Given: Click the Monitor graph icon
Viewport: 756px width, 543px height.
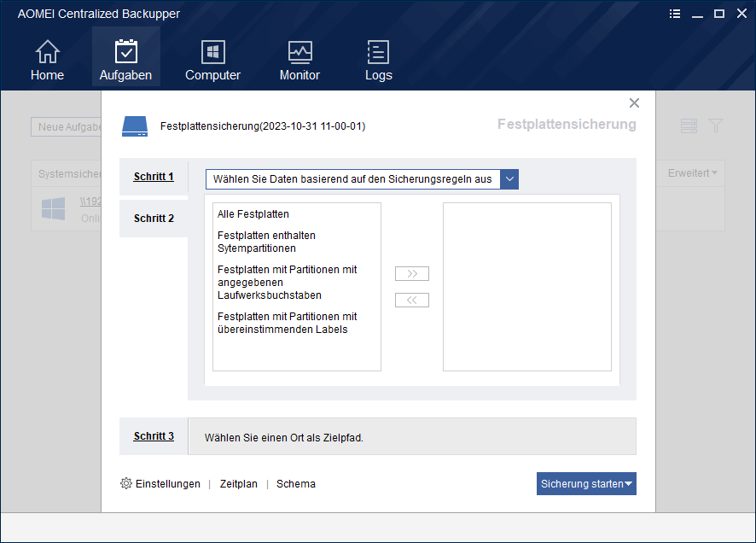Looking at the screenshot, I should (299, 51).
